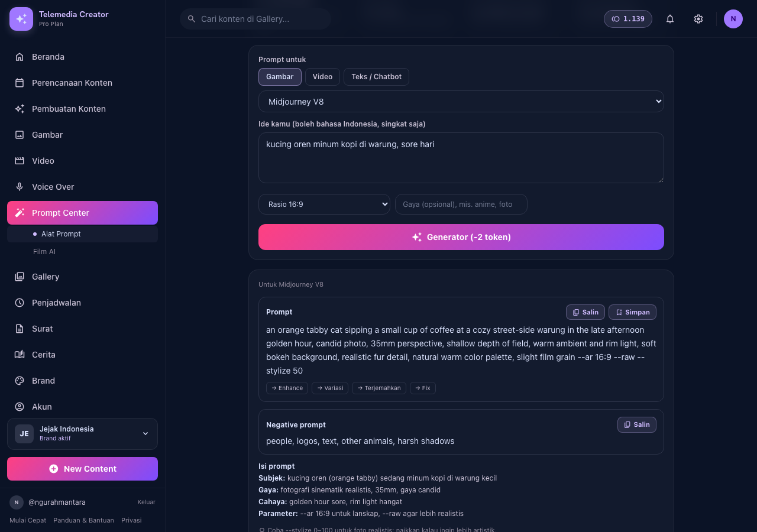Click the Gaya (opsional) style field
The width and height of the screenshot is (757, 532).
tap(461, 204)
